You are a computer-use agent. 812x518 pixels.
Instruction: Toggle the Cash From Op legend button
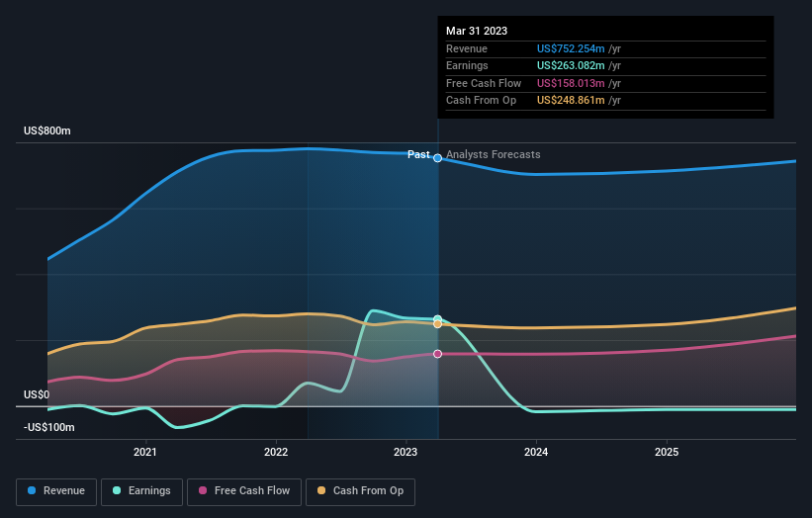click(360, 491)
